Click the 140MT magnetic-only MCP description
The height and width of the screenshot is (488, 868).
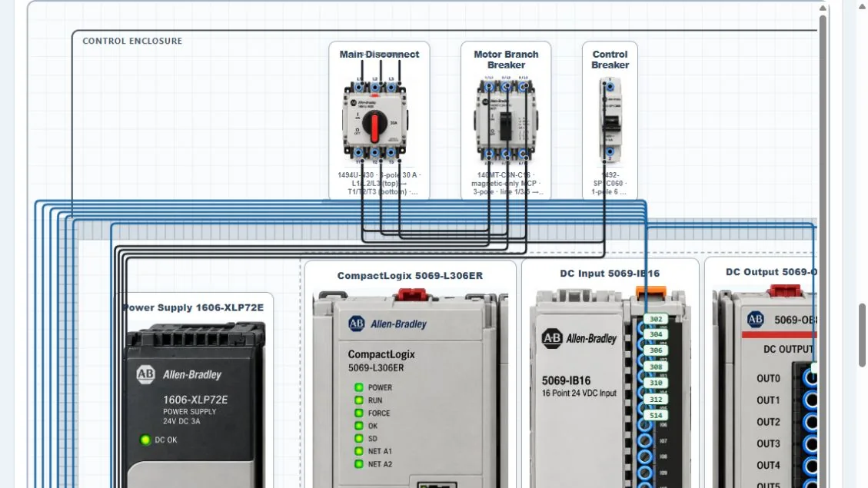coord(506,183)
